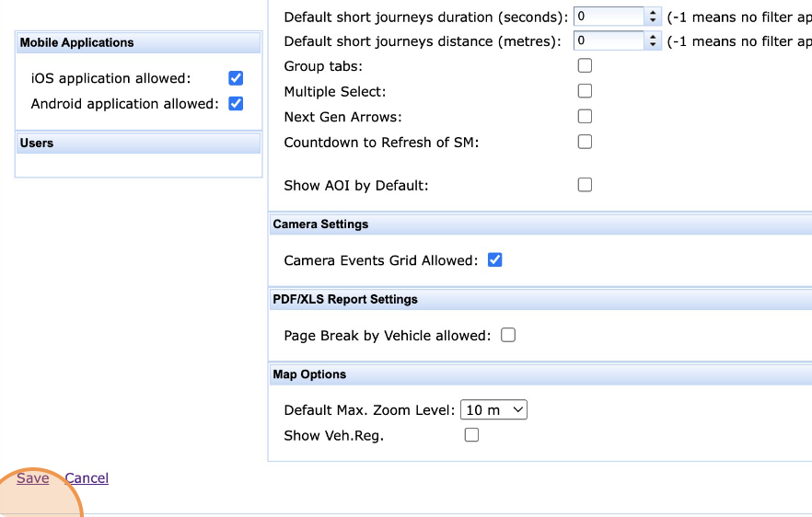
Task: Tick the Show Veh.Reg. checkbox
Action: point(472,435)
